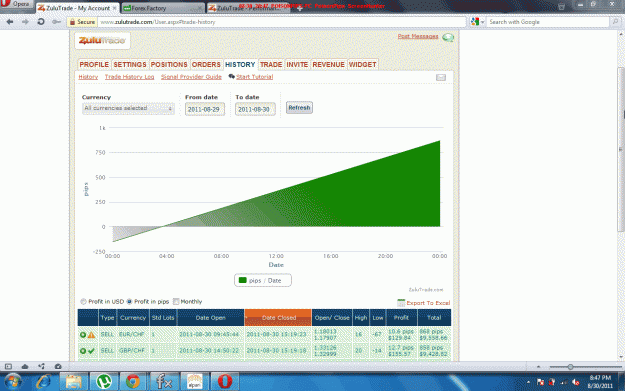Check the Monthly checkbox
The width and height of the screenshot is (625, 391).
(x=176, y=302)
